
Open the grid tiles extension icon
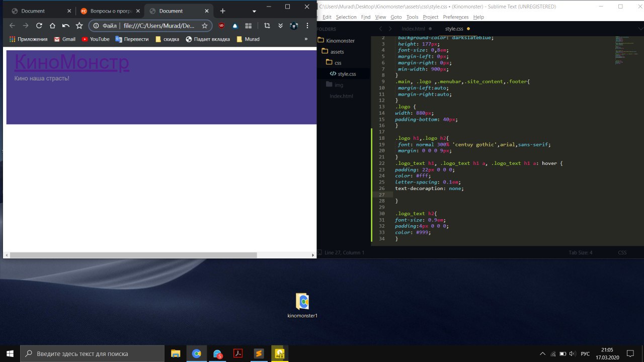pyautogui.click(x=248, y=26)
